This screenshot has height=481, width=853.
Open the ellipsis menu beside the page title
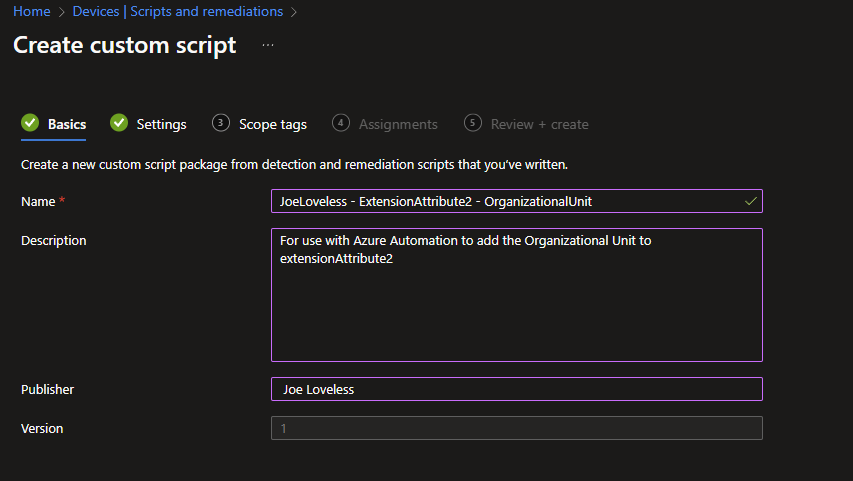tap(268, 46)
